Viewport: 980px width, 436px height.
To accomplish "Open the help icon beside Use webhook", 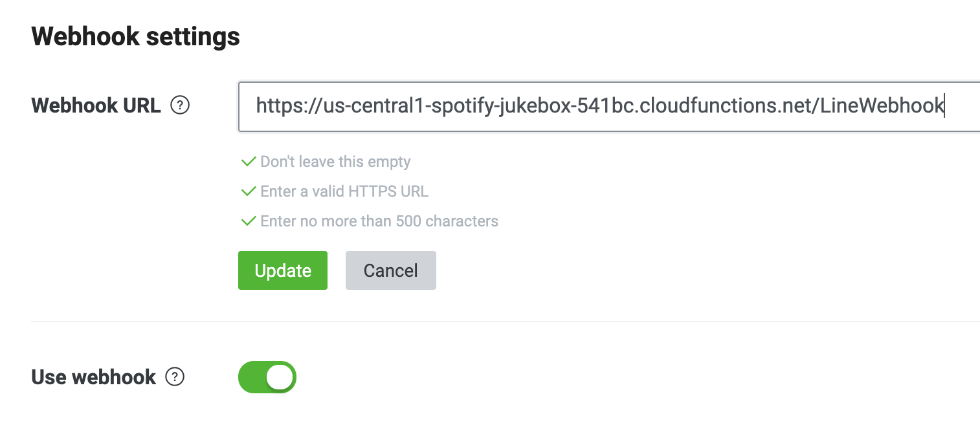I will [175, 377].
